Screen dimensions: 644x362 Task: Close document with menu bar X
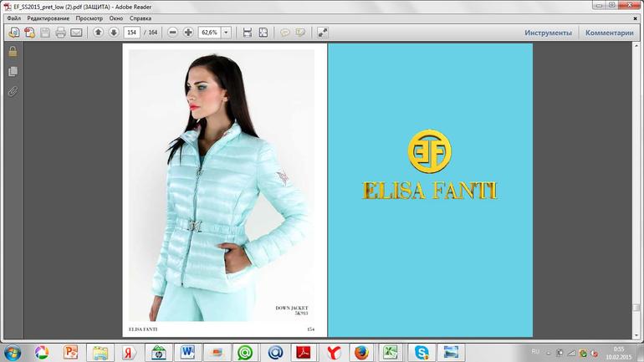coord(635,18)
